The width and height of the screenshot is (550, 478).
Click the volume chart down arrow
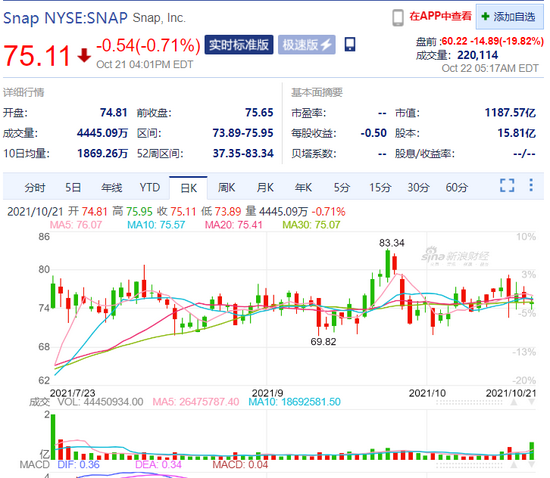532,402
